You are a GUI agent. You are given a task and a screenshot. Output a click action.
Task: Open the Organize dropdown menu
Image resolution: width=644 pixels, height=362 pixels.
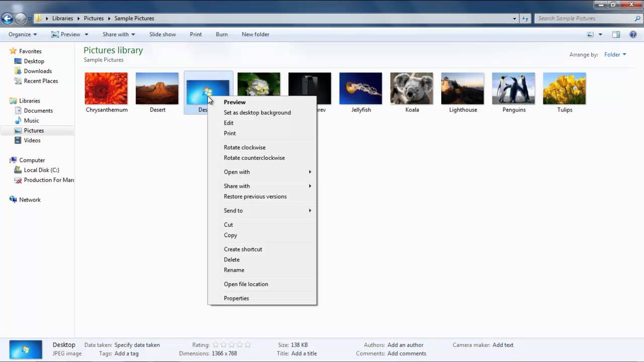click(x=23, y=34)
